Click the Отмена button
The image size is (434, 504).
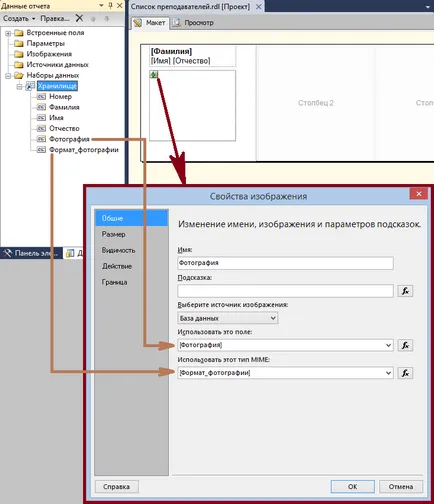pos(401,486)
